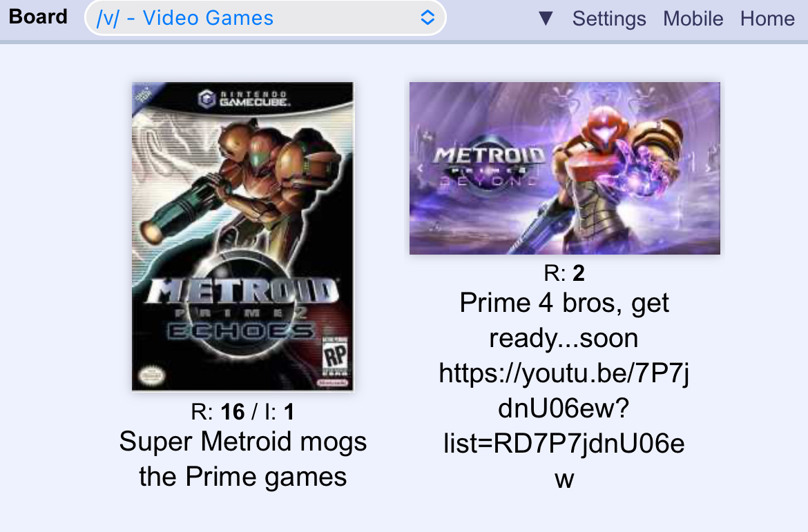Go to the Home page

coord(767,19)
